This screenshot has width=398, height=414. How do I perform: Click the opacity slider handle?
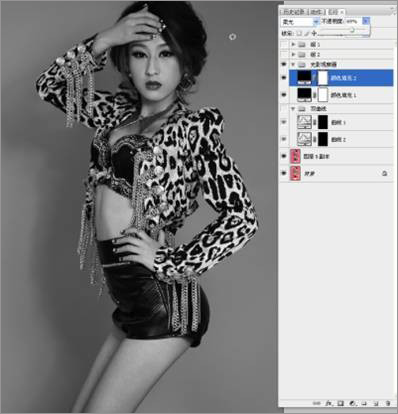(x=352, y=30)
